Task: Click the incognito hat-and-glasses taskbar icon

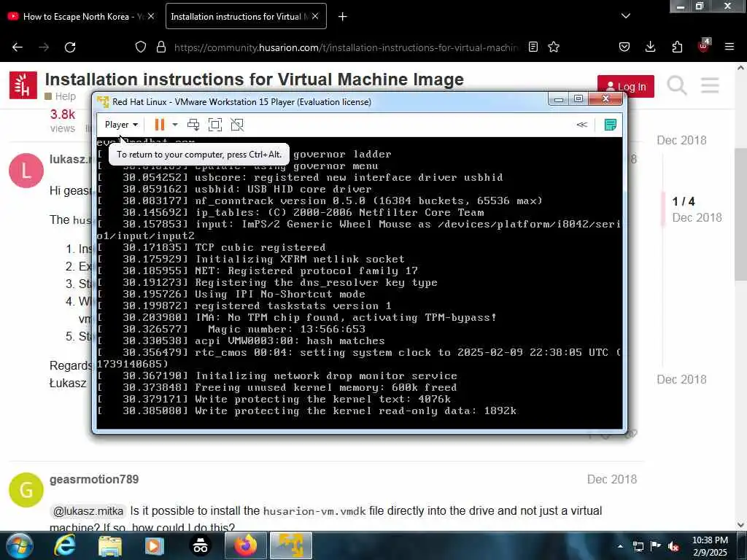Action: (200, 545)
